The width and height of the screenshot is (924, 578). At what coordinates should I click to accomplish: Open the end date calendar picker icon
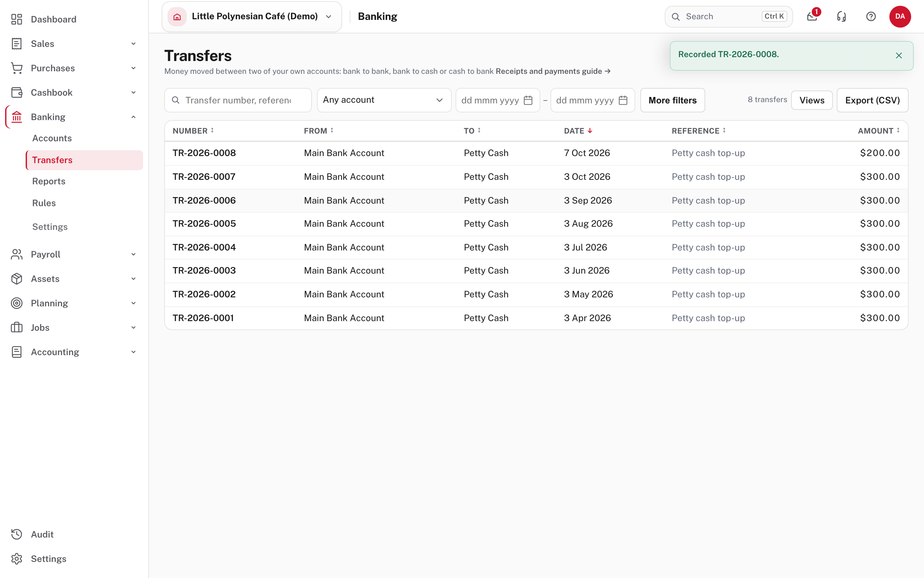(623, 100)
